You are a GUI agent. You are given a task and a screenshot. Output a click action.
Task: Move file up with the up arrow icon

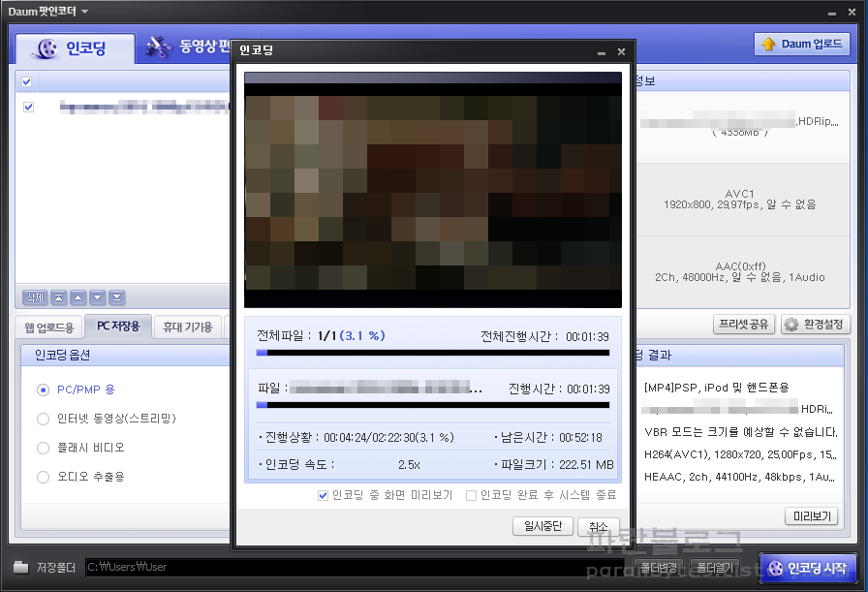coord(78,297)
